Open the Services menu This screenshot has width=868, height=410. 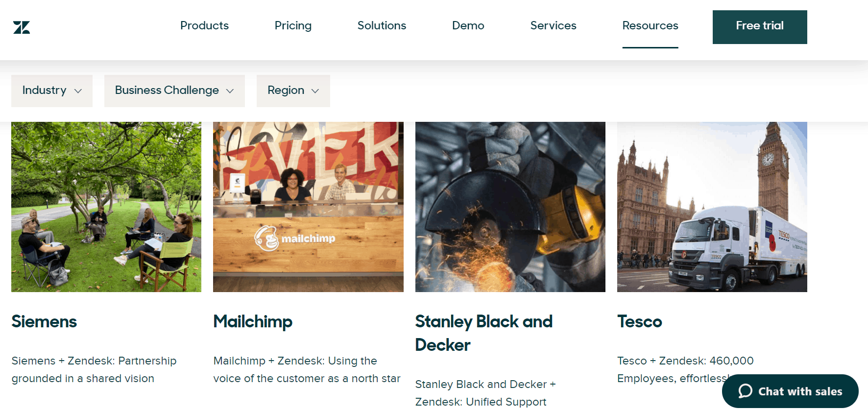tap(553, 25)
